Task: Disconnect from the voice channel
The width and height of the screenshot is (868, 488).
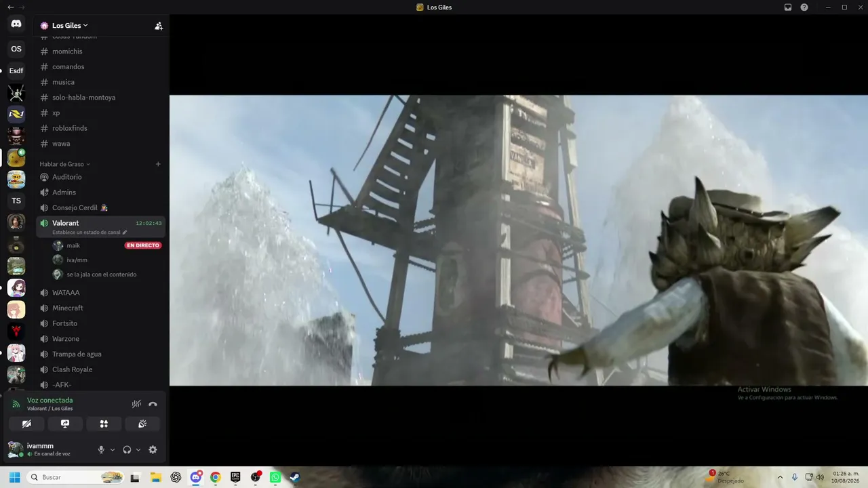Action: pyautogui.click(x=153, y=404)
